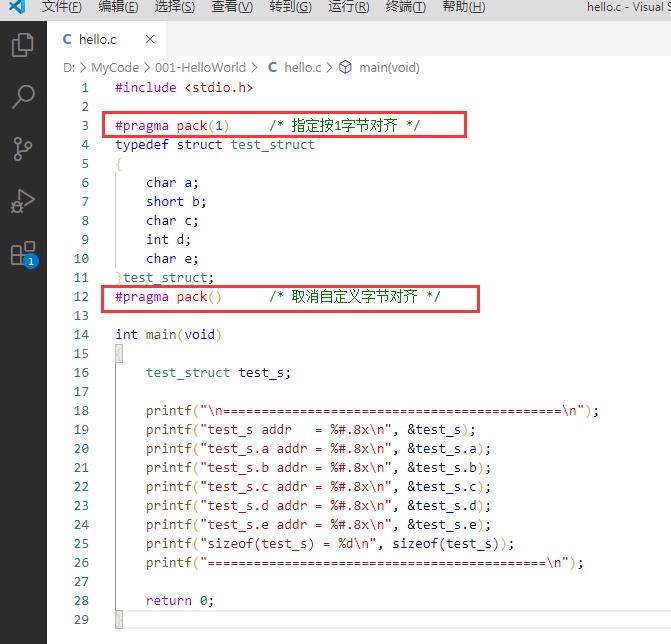This screenshot has width=671, height=644.
Task: Click the C icon in the breadcrumb
Action: 272,67
